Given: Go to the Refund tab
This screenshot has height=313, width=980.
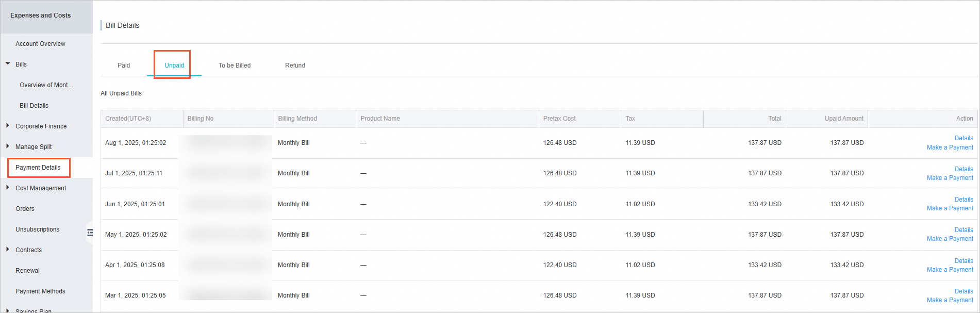Looking at the screenshot, I should point(295,65).
